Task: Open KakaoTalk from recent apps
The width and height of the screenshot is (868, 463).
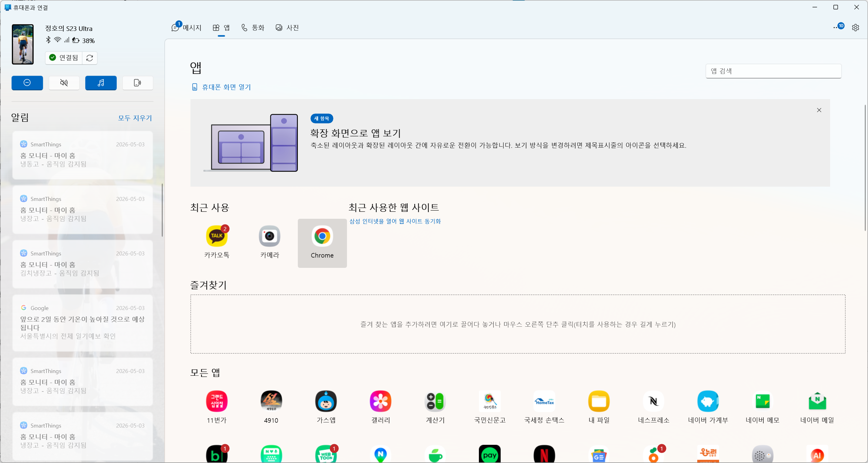Action: pos(217,242)
